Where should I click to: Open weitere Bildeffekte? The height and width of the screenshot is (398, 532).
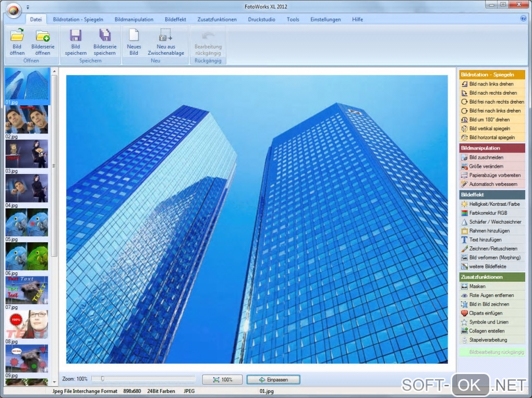click(492, 267)
